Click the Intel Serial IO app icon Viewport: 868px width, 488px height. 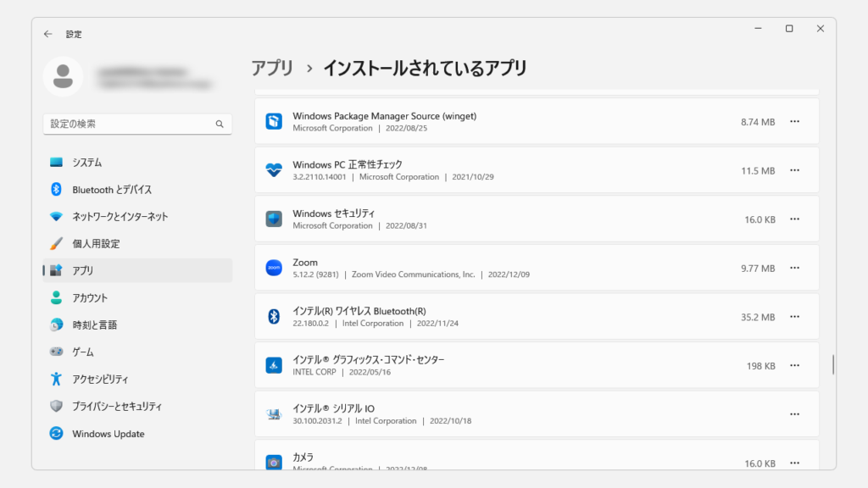click(x=274, y=413)
